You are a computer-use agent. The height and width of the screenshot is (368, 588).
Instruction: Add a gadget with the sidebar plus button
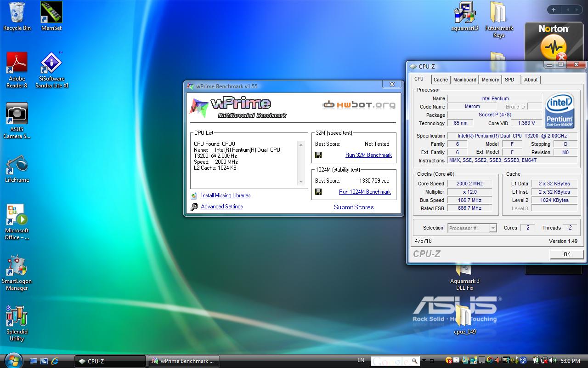(554, 10)
